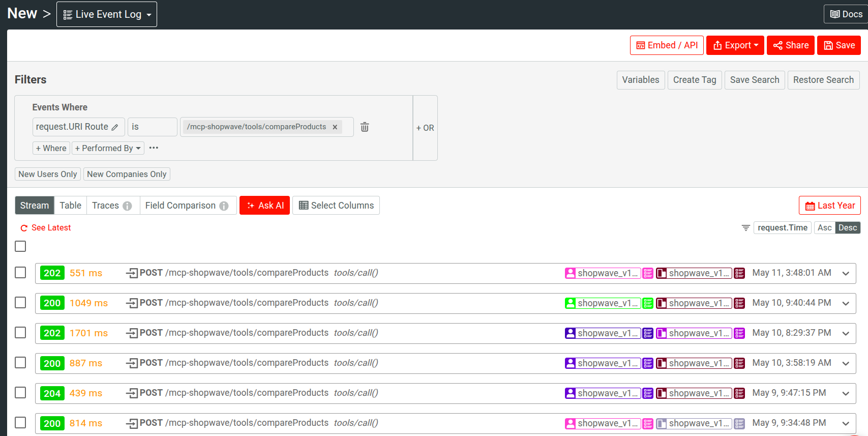This screenshot has width=868, height=436.
Task: Open the three-dot filter options menu
Action: click(x=154, y=148)
